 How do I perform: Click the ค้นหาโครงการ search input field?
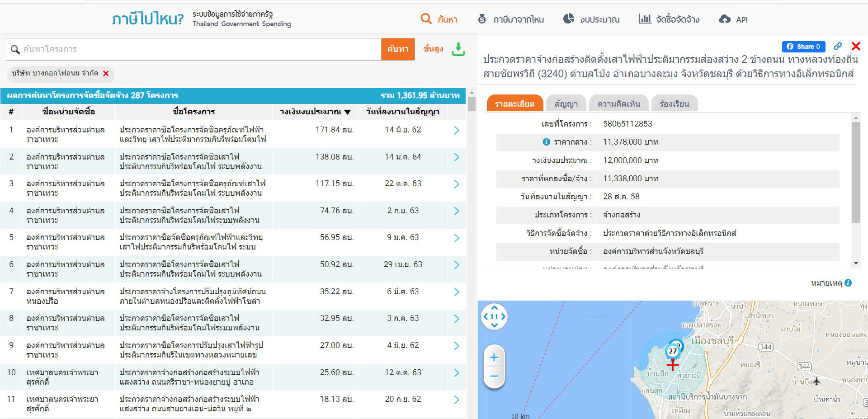[199, 49]
